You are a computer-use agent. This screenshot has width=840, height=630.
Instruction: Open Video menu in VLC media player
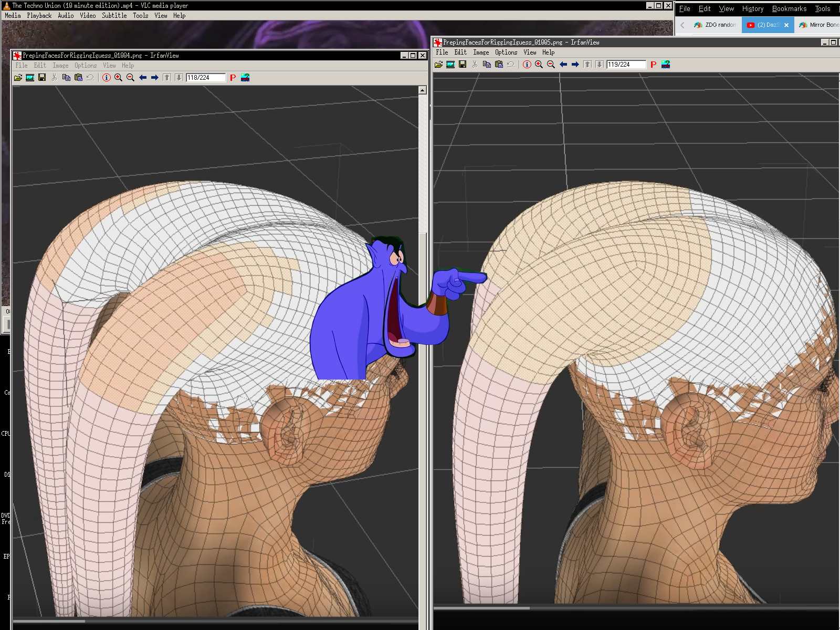[x=88, y=16]
